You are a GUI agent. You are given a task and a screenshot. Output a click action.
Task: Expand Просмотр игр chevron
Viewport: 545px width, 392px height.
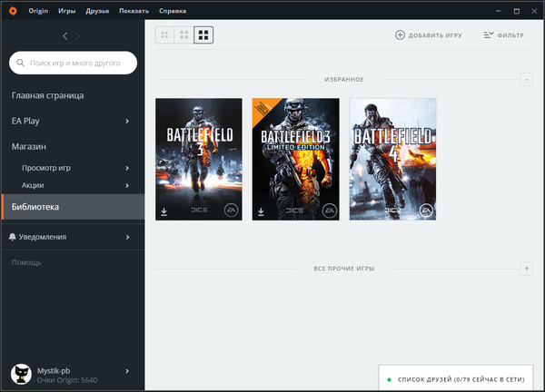[x=127, y=168]
